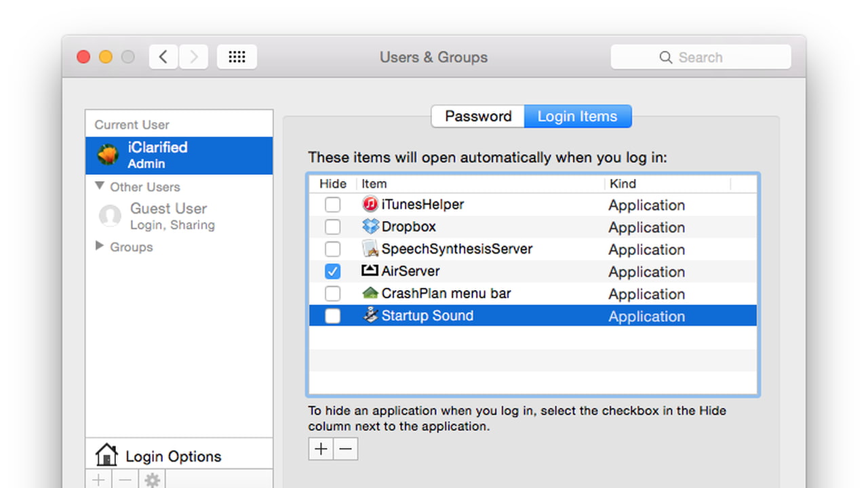Select Guest User in sidebar
Screen dimensions: 868x488
point(179,216)
